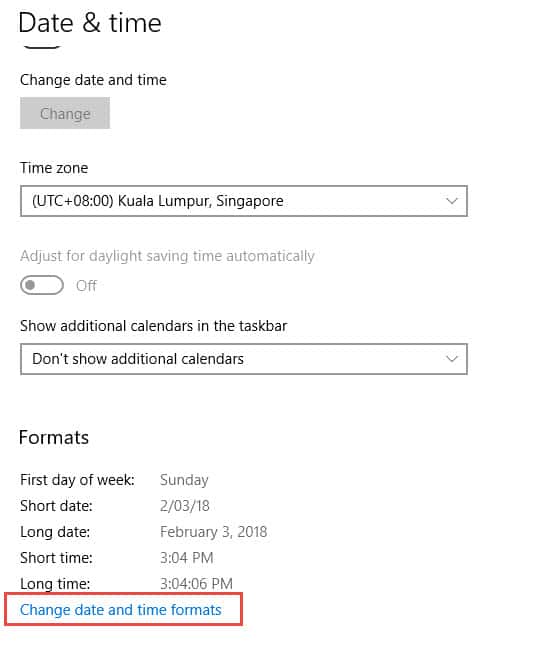Screen dimensions: 555x655
Task: Click the Adjust for daylight saving label
Action: [167, 256]
